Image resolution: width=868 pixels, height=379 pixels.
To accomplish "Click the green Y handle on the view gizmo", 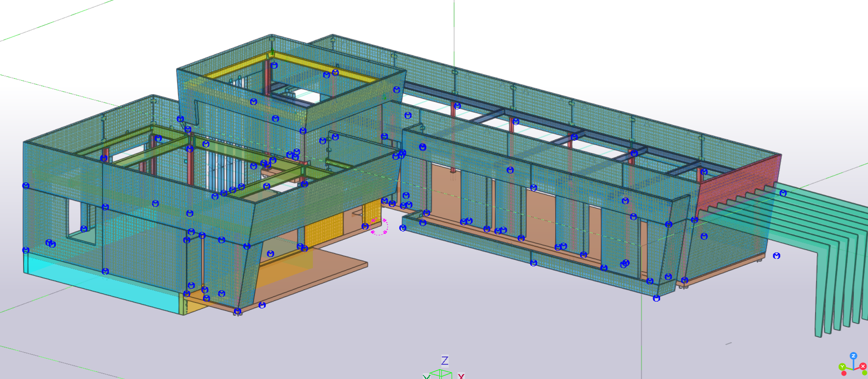I will click(842, 367).
